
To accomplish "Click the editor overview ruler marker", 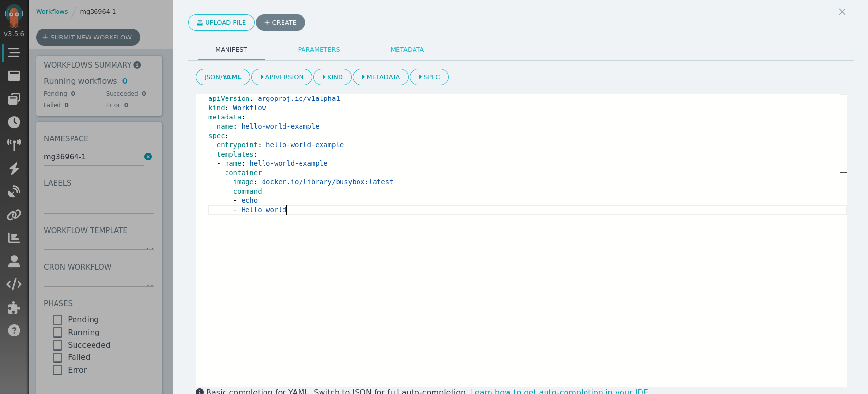I will click(843, 173).
